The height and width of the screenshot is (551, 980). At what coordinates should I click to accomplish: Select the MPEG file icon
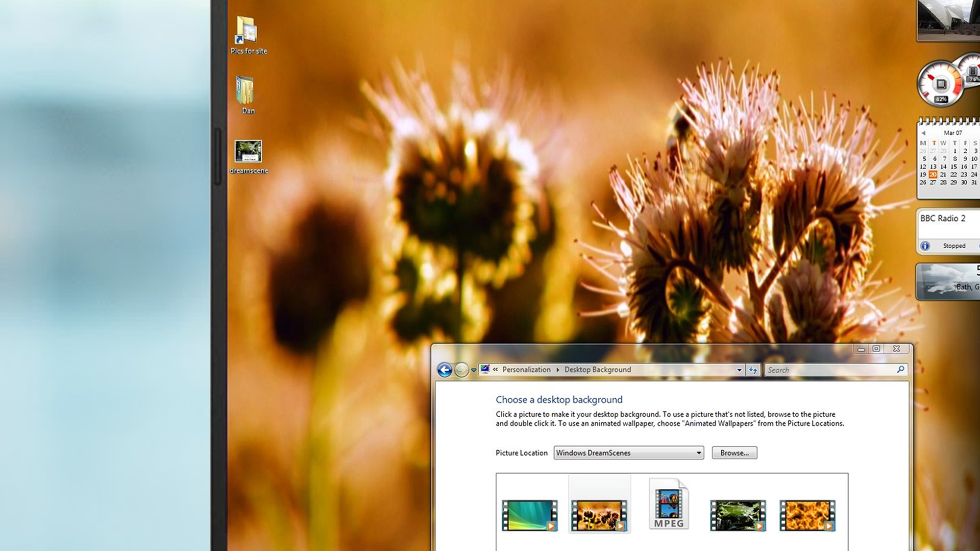tap(669, 504)
